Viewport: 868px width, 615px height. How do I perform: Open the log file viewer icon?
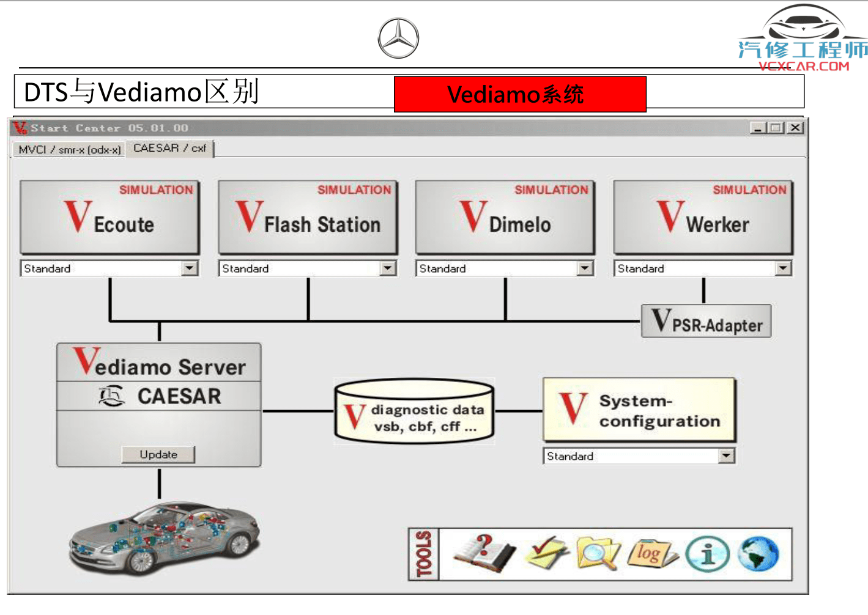[651, 554]
